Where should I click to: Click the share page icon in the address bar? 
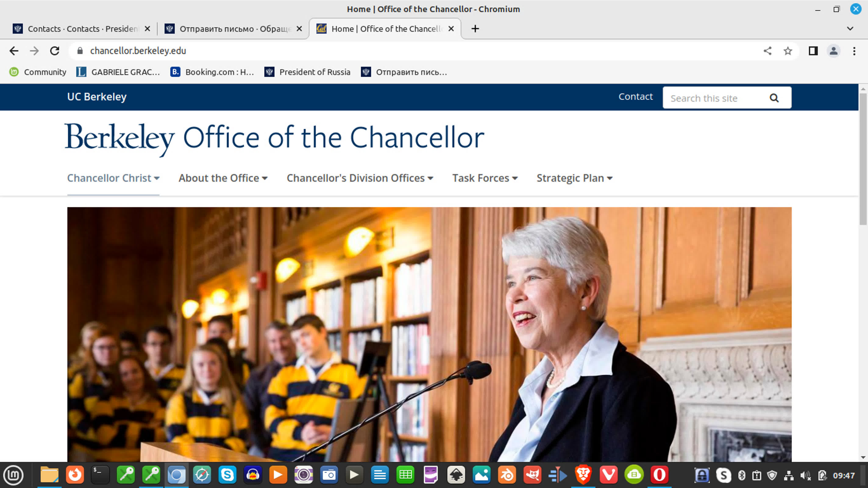click(x=767, y=51)
